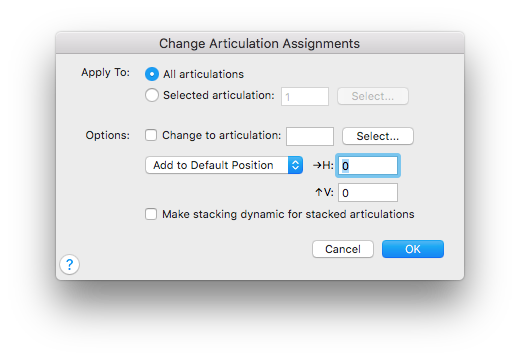The width and height of the screenshot is (520, 360).
Task: Focus the horizontal H offset field
Action: click(368, 166)
